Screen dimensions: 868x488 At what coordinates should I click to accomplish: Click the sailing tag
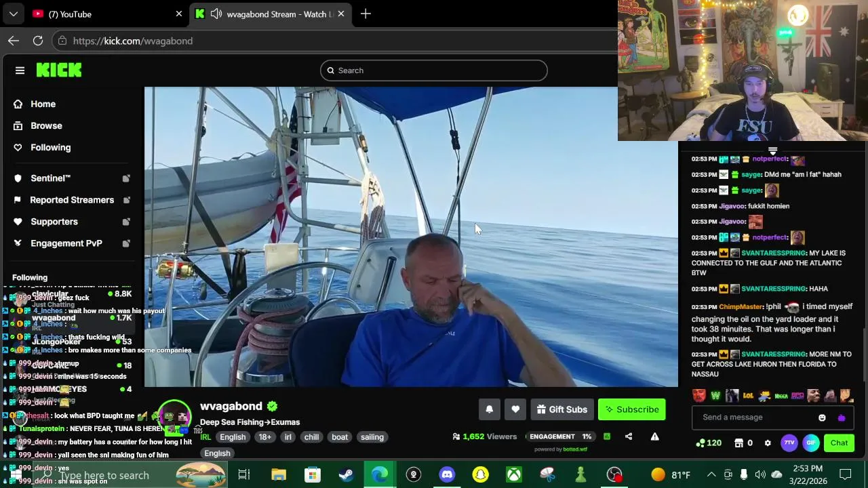372,437
